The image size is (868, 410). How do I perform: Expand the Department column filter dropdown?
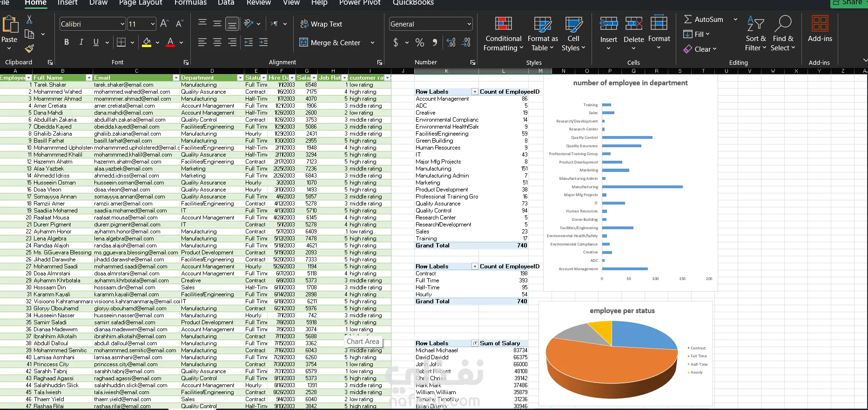click(240, 78)
